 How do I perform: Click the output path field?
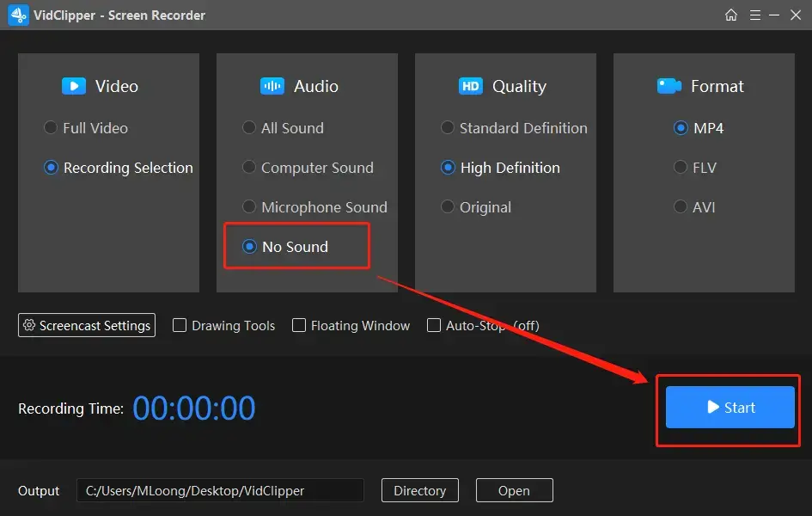pos(220,490)
